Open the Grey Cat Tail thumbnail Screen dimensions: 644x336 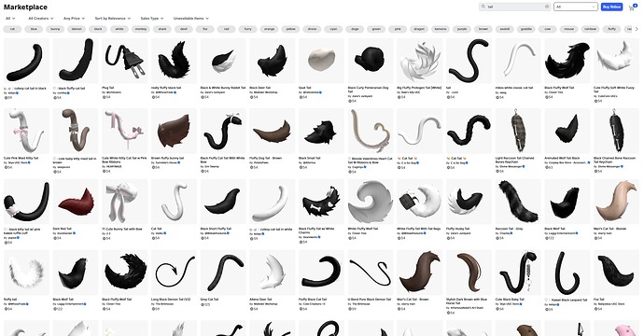point(223,273)
